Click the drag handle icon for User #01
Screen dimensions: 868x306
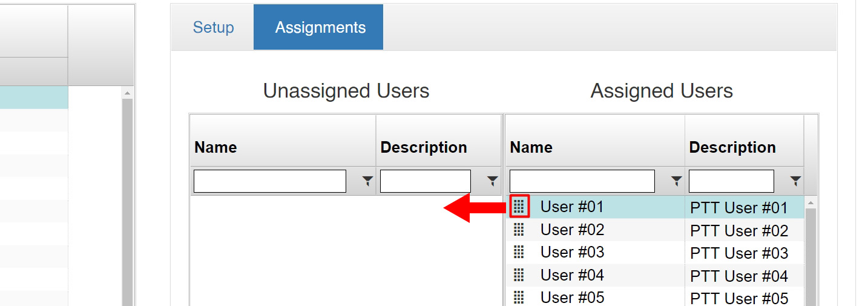click(x=519, y=207)
